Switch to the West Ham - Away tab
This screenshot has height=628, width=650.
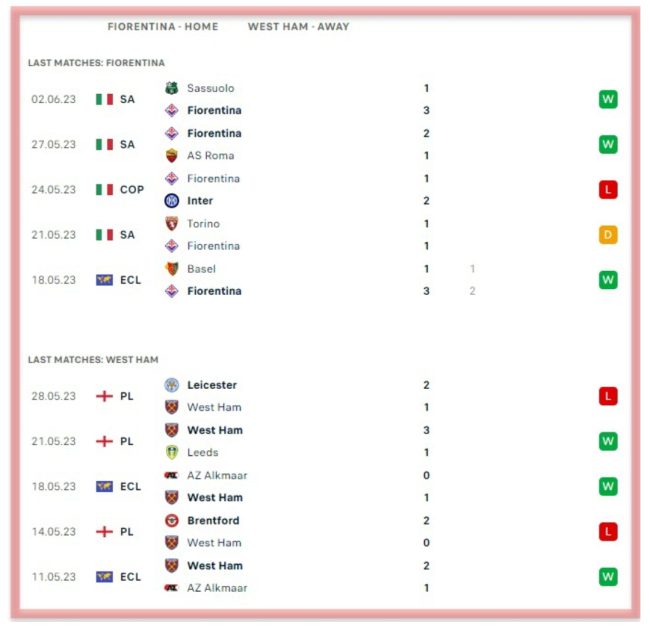pos(298,26)
